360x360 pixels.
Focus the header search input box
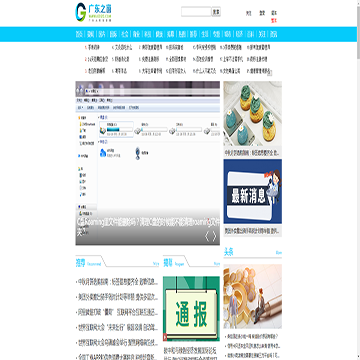click(x=196, y=12)
